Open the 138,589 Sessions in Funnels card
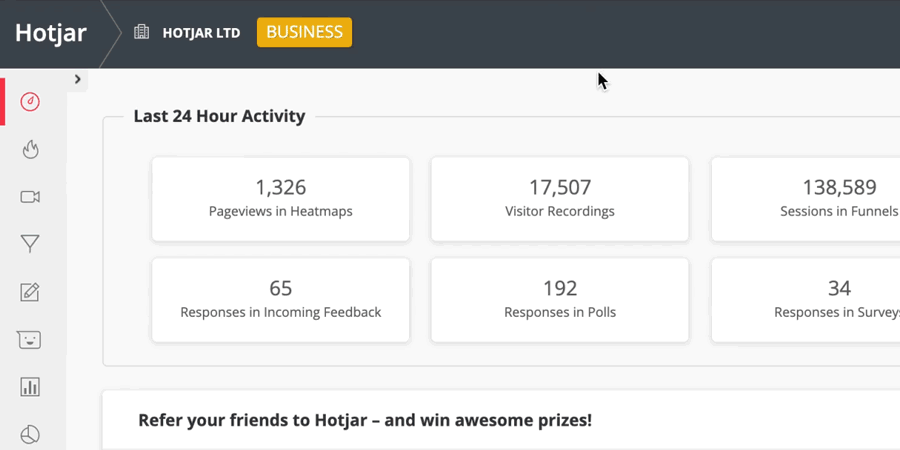The image size is (900, 450). (805, 199)
